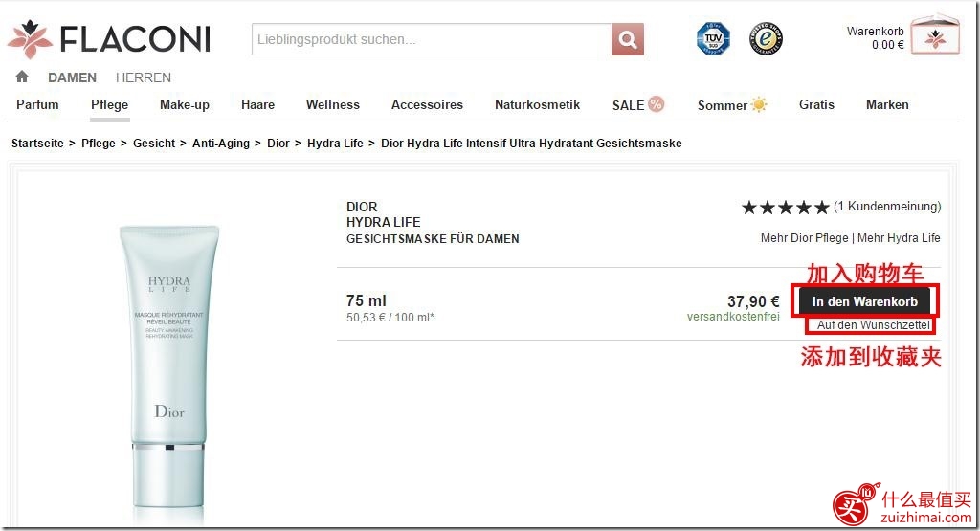Click In den Warenkorb button
The width and height of the screenshot is (980, 531).
tap(864, 301)
